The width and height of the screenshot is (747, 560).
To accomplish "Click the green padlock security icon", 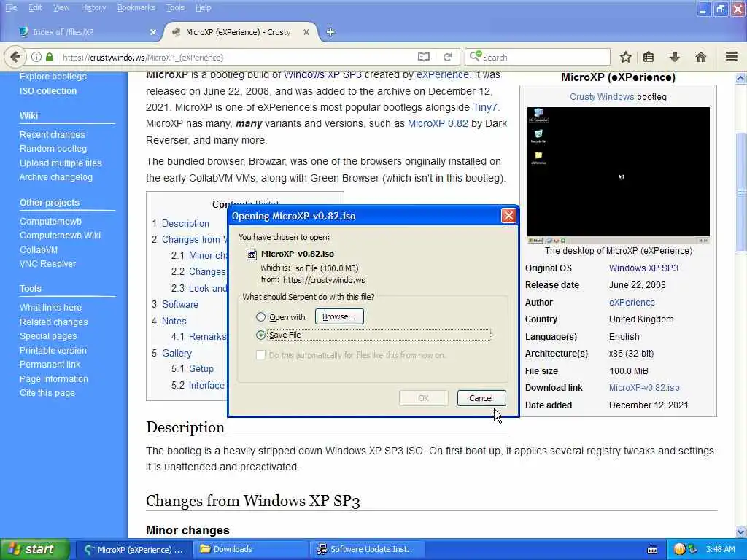I will pos(50,57).
